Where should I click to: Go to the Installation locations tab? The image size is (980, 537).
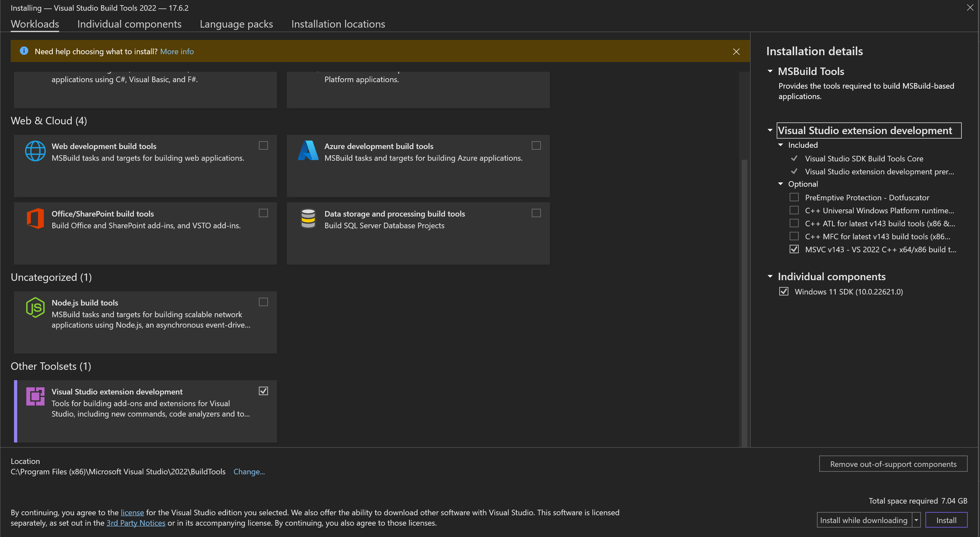click(x=338, y=24)
